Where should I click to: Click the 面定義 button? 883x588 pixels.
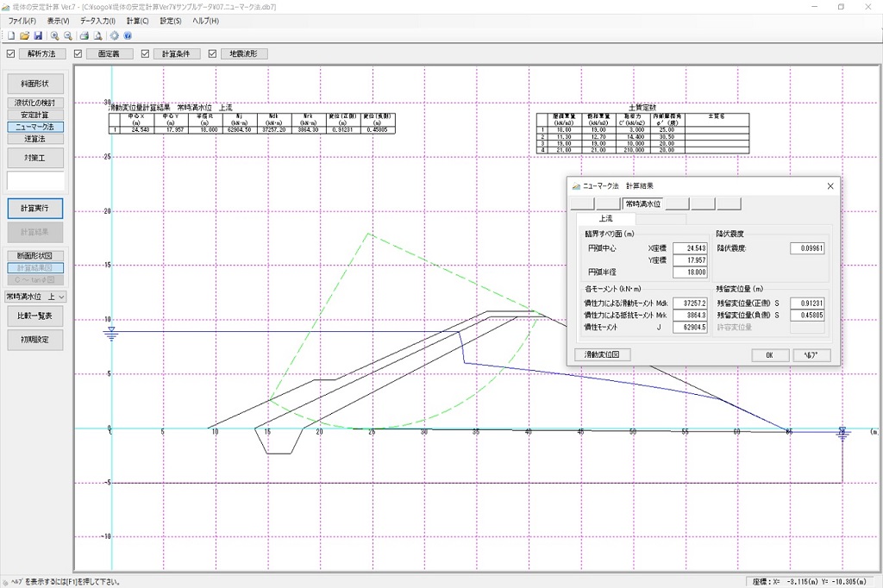(x=110, y=54)
